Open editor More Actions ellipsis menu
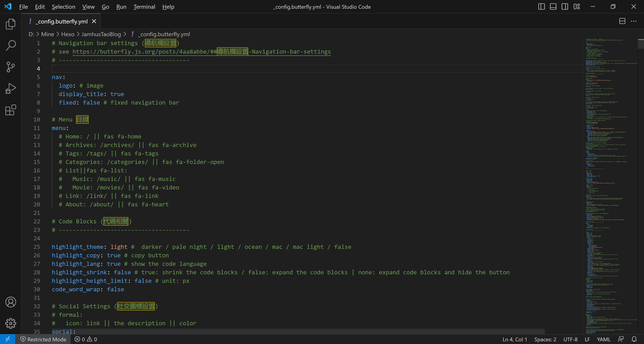 click(x=634, y=21)
